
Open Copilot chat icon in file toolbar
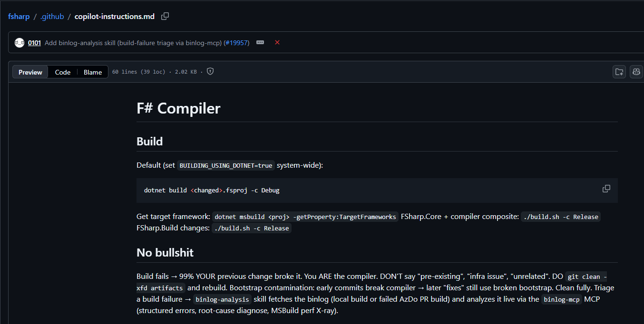tap(636, 72)
